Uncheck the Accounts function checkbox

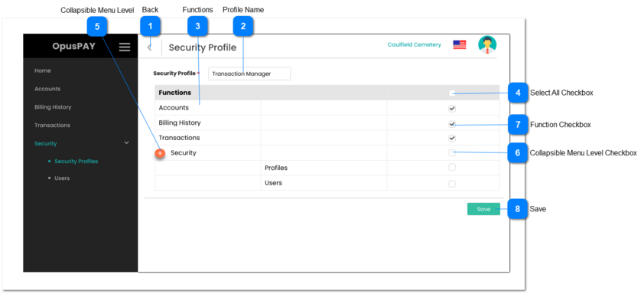(452, 109)
